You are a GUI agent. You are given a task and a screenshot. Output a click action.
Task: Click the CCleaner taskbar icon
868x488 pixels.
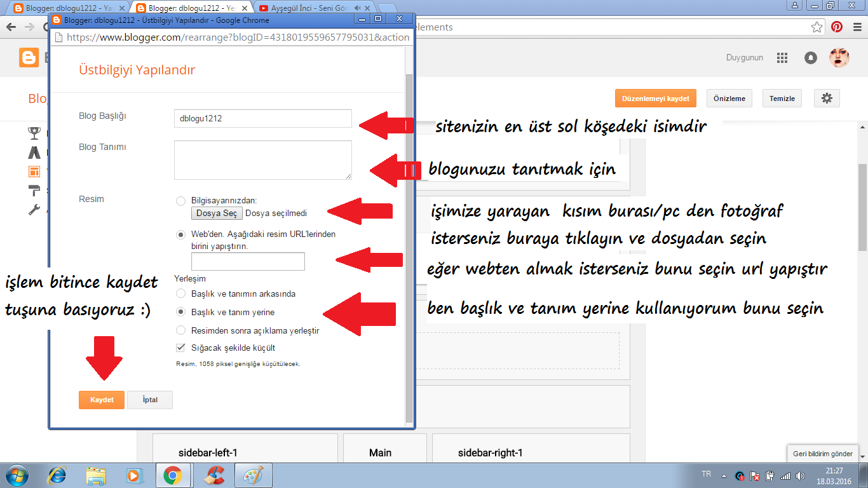click(215, 475)
